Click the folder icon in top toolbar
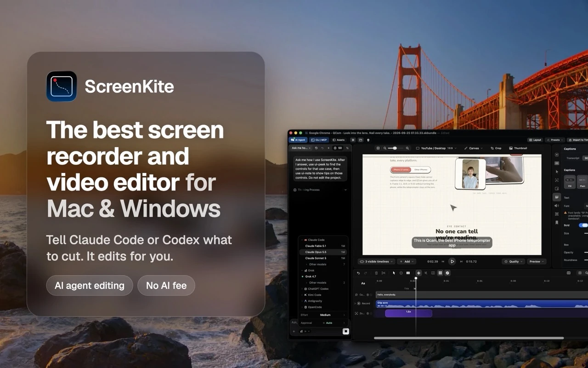The width and height of the screenshot is (588, 368). point(361,140)
